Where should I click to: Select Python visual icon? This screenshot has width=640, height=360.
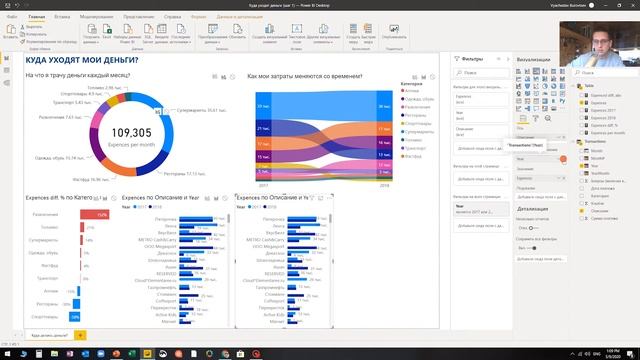coord(562,101)
